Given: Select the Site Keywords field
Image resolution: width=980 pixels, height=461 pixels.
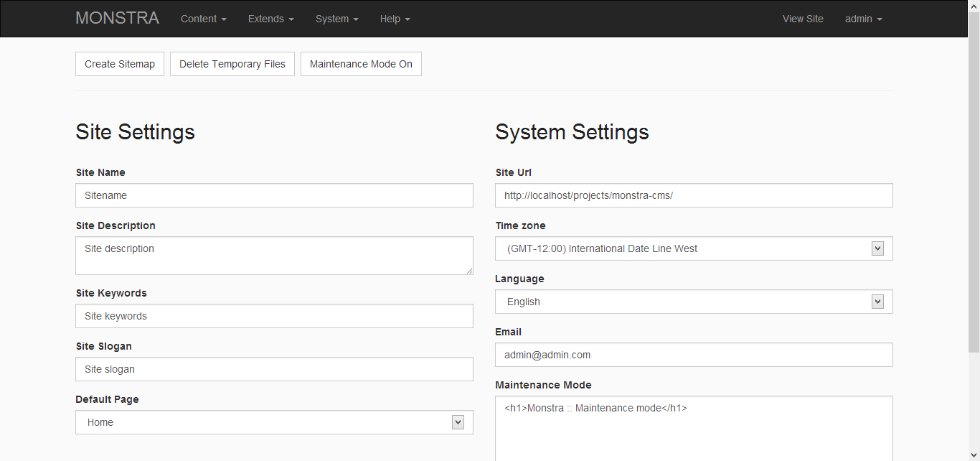Looking at the screenshot, I should [274, 316].
